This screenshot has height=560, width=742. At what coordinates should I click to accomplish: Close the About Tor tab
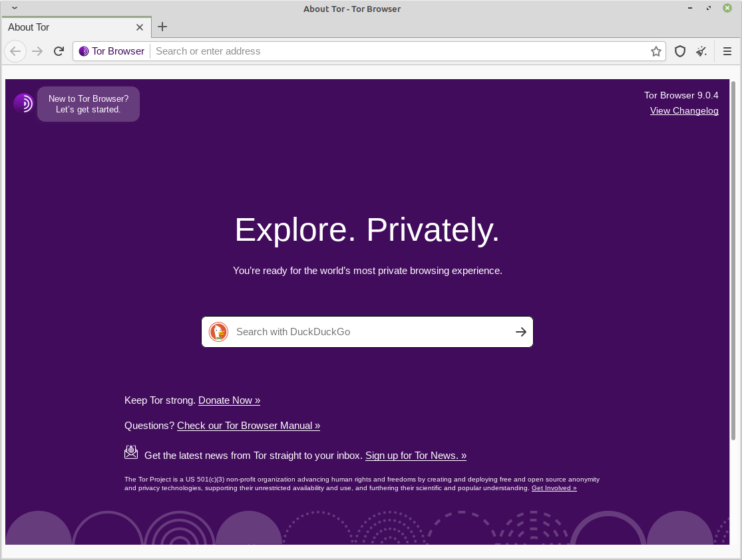tap(140, 27)
